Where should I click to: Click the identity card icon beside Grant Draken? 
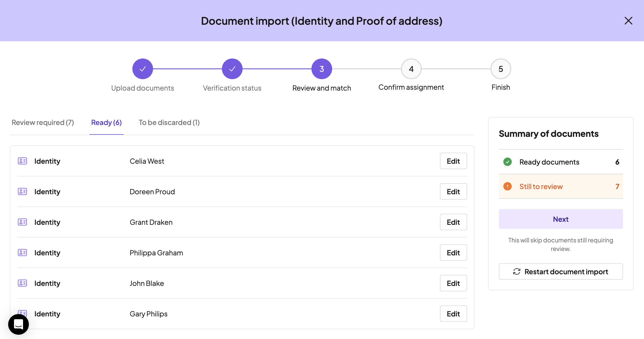click(22, 222)
